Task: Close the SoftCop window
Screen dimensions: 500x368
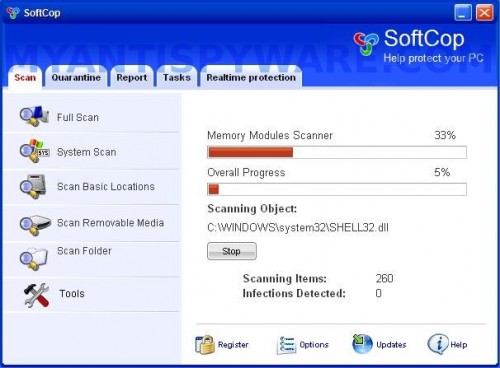Action: coord(484,13)
